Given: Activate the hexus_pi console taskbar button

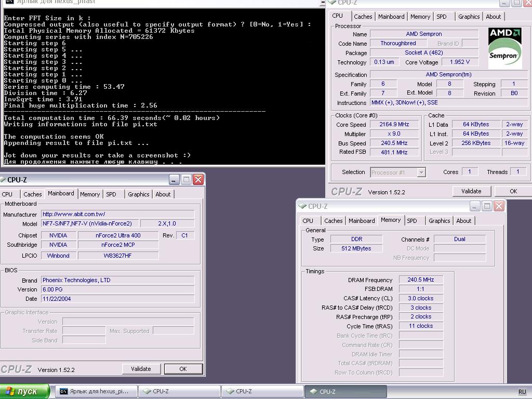Looking at the screenshot, I should [x=96, y=392].
